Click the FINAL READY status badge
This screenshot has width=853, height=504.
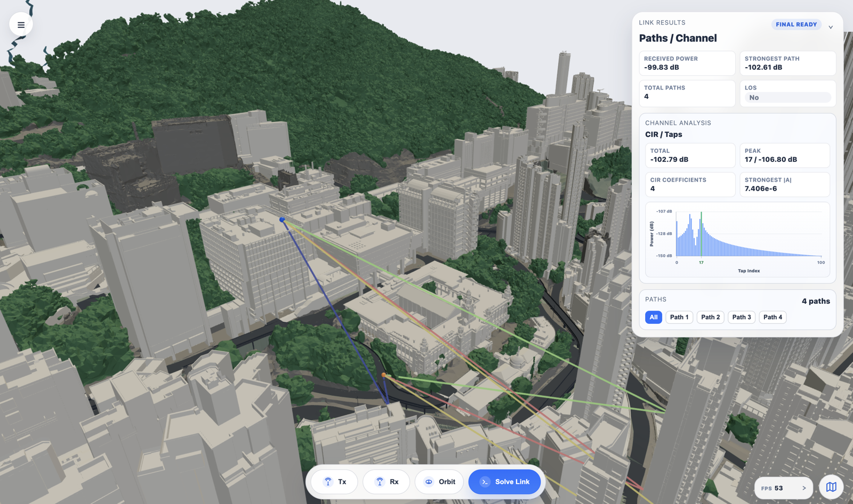(796, 25)
